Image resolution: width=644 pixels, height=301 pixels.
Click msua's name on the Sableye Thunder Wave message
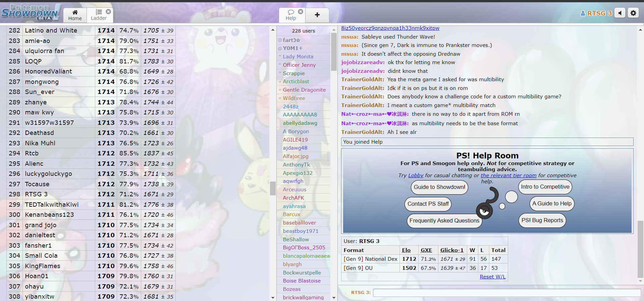(x=350, y=37)
